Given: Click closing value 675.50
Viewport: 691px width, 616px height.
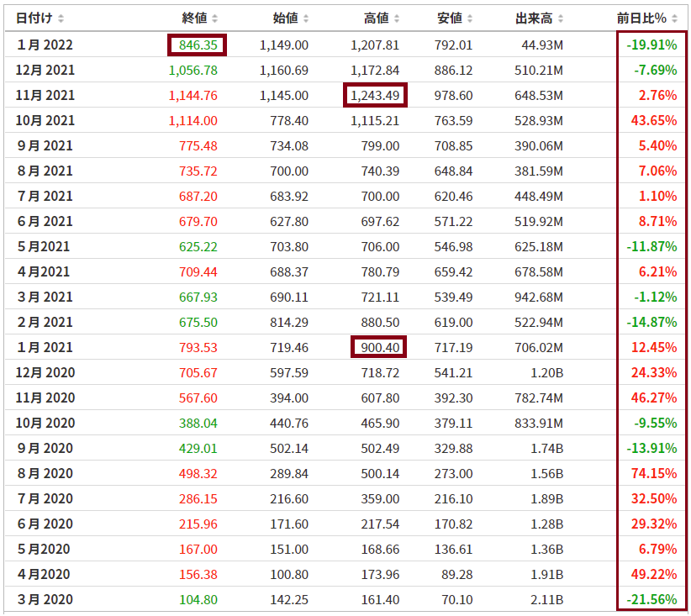Looking at the screenshot, I should click(198, 322).
